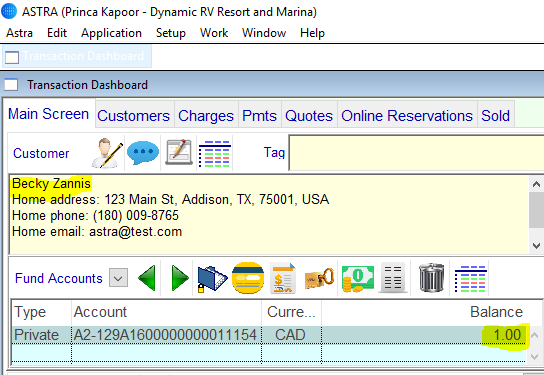The image size is (544, 375).
Task: Open the two-column statement document icon
Action: pyautogui.click(x=393, y=278)
